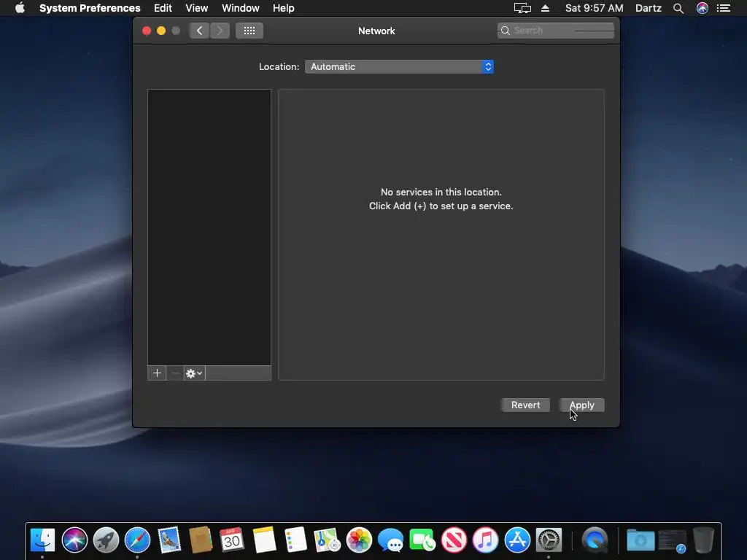
Task: Open the Apple menu
Action: 20,8
